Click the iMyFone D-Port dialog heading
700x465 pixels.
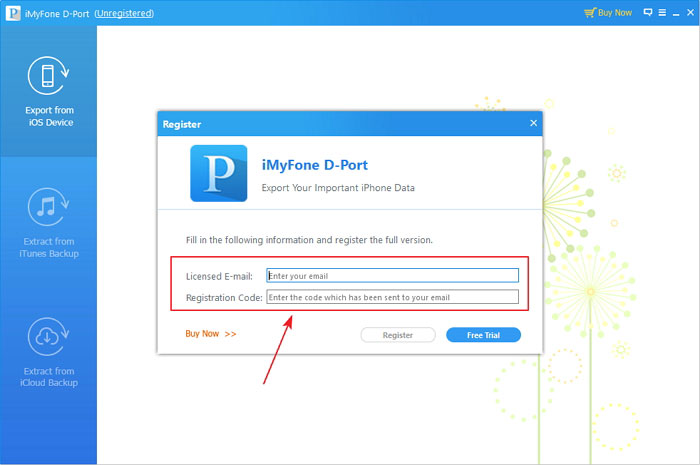coord(315,165)
